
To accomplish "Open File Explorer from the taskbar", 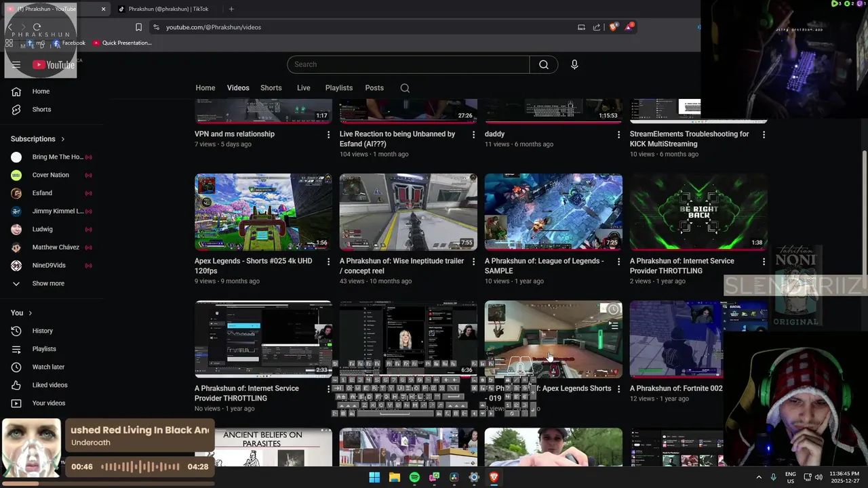I will (394, 477).
